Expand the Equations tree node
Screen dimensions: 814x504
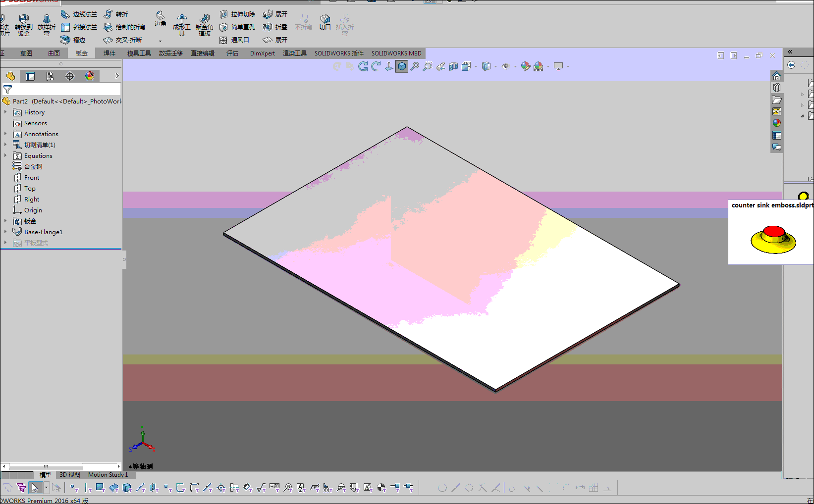coord(5,156)
